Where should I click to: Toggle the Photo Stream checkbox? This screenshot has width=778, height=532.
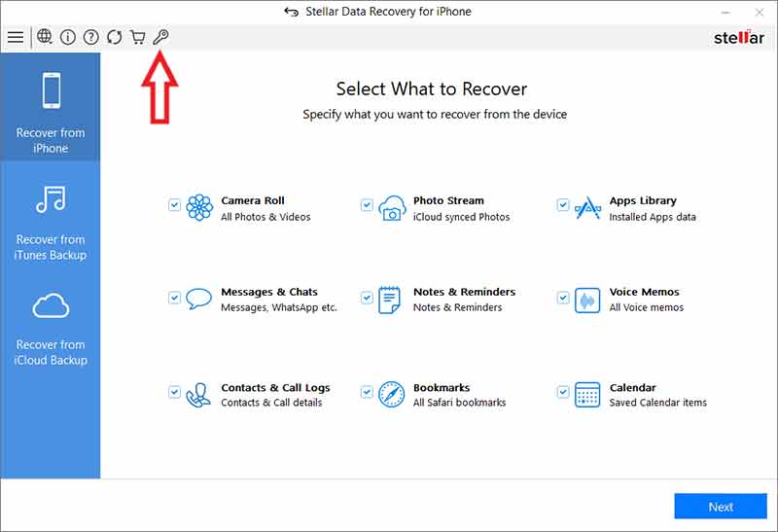pyautogui.click(x=367, y=205)
